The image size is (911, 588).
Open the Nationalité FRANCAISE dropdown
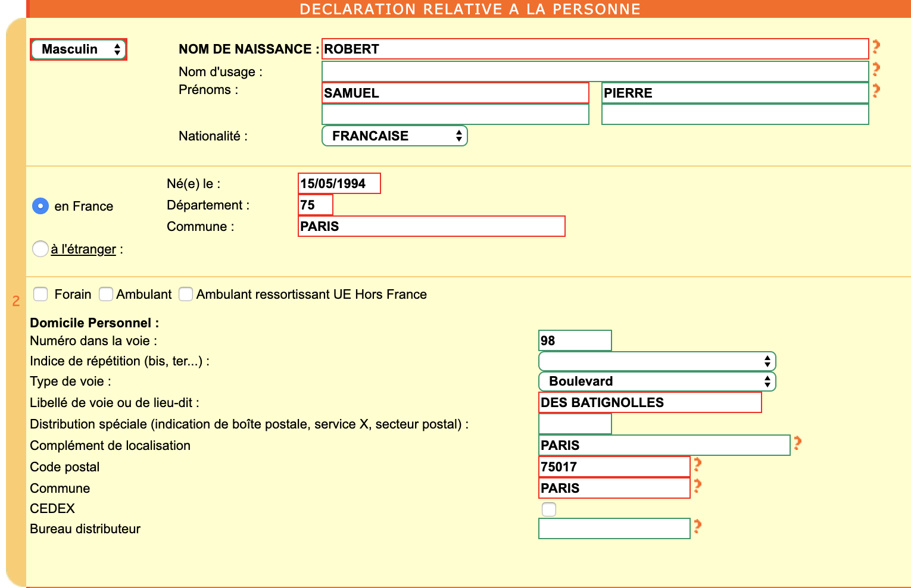click(395, 136)
